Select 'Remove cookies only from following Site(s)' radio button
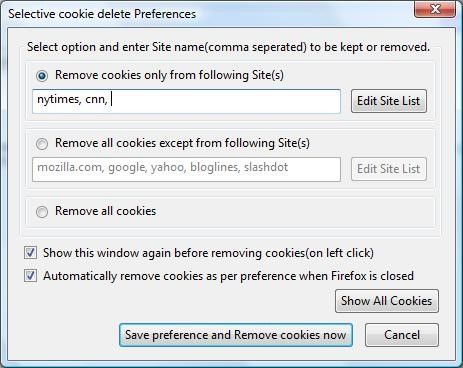This screenshot has height=368, width=463. pos(42,76)
